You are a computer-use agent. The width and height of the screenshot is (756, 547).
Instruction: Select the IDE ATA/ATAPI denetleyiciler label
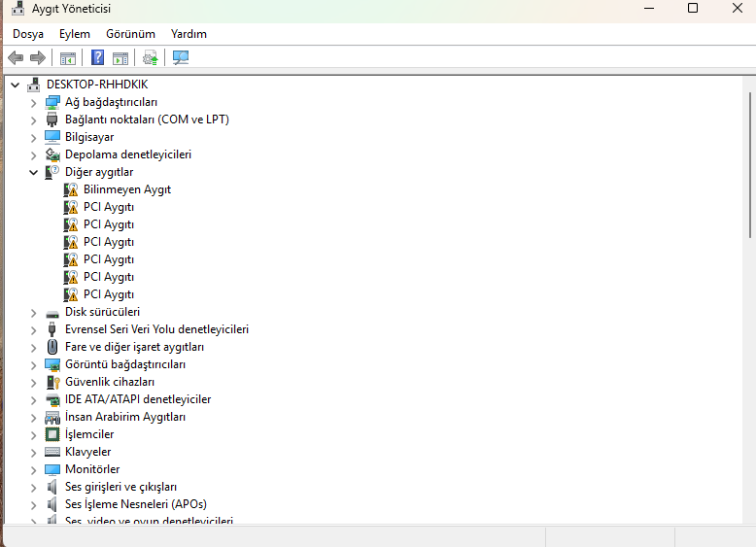pos(138,399)
